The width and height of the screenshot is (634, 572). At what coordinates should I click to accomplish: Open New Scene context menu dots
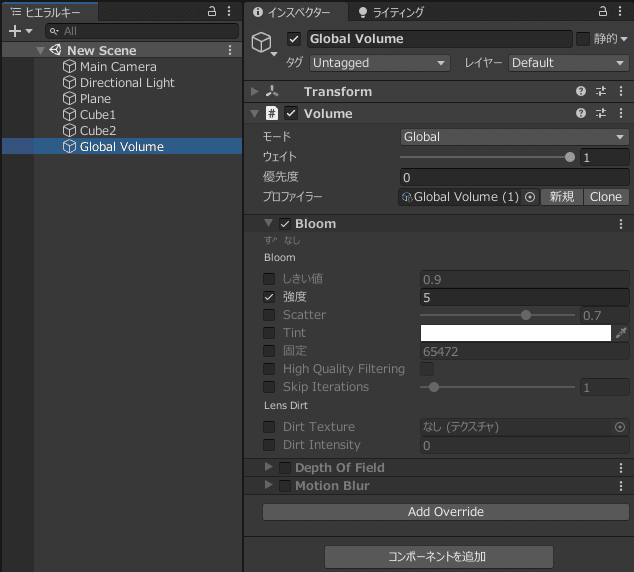230,50
